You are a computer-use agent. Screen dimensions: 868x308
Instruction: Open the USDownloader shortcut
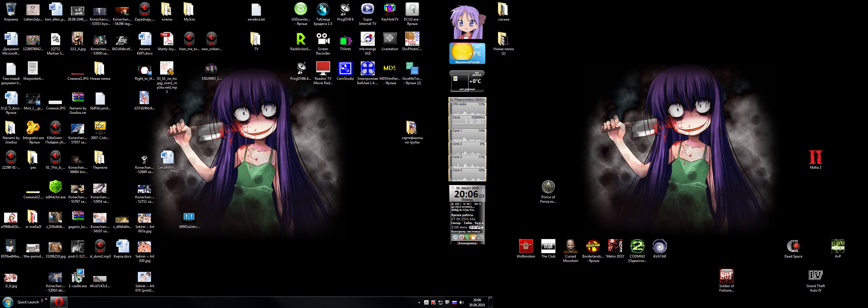click(x=301, y=14)
